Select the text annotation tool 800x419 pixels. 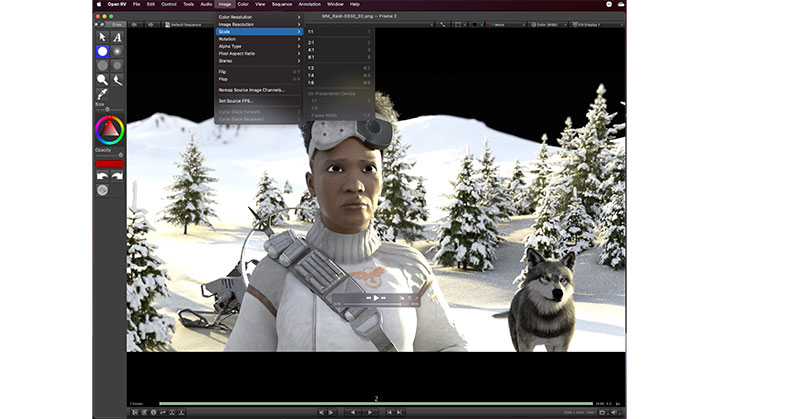[x=117, y=37]
